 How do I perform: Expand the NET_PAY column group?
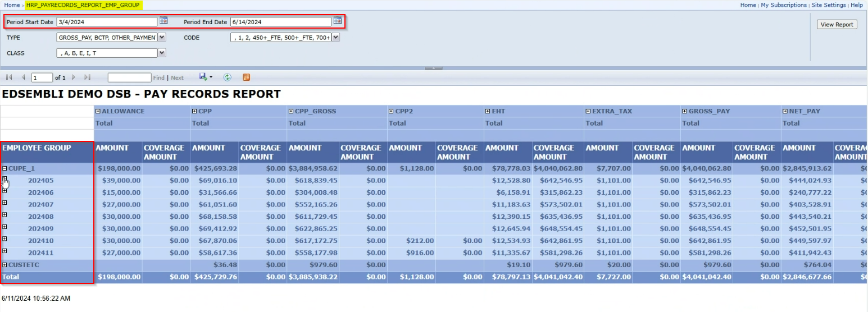pos(785,111)
